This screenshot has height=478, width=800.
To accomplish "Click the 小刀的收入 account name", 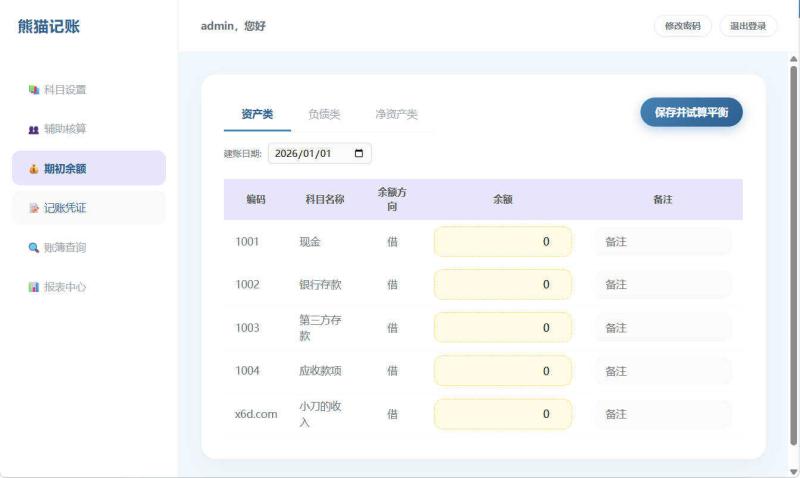I will pyautogui.click(x=320, y=414).
